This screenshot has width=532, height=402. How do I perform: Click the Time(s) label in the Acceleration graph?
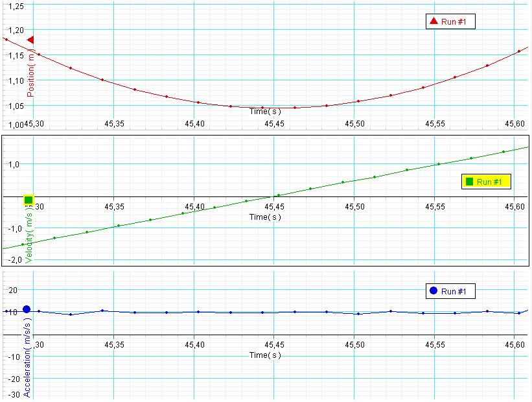(x=265, y=355)
